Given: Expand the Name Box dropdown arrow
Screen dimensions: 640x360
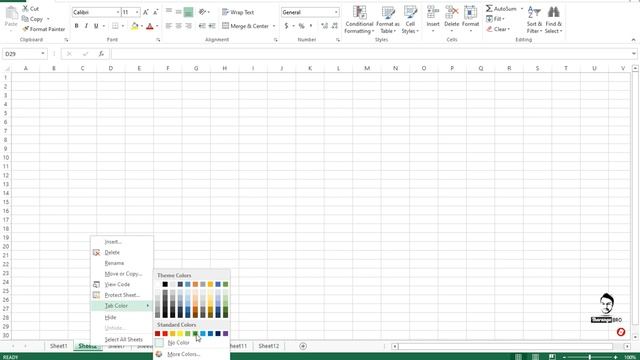Looking at the screenshot, I should (43, 54).
